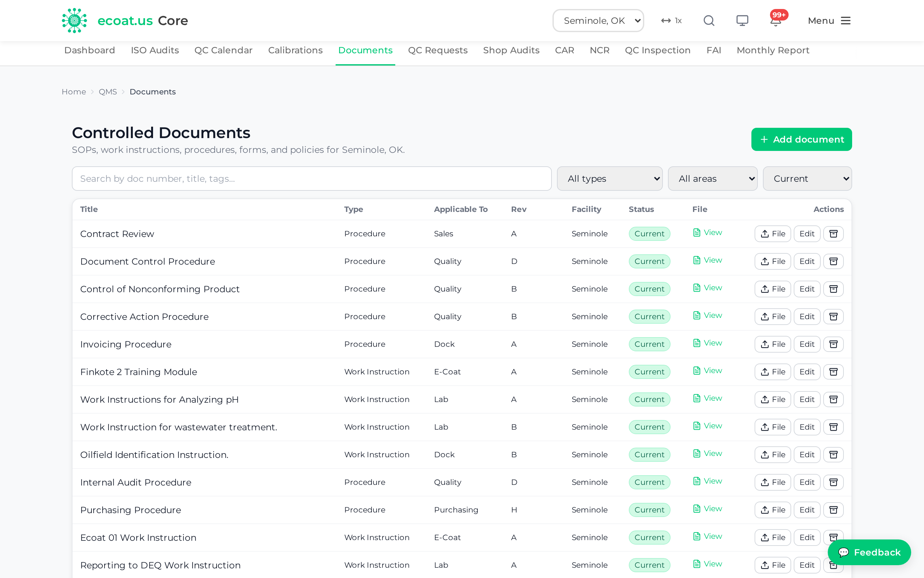The height and width of the screenshot is (578, 924).
Task: View file of Reporting to DEQ Work Instruction
Action: pyautogui.click(x=707, y=564)
